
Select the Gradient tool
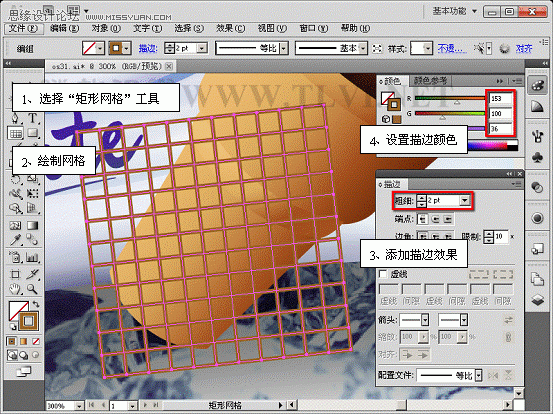32,225
